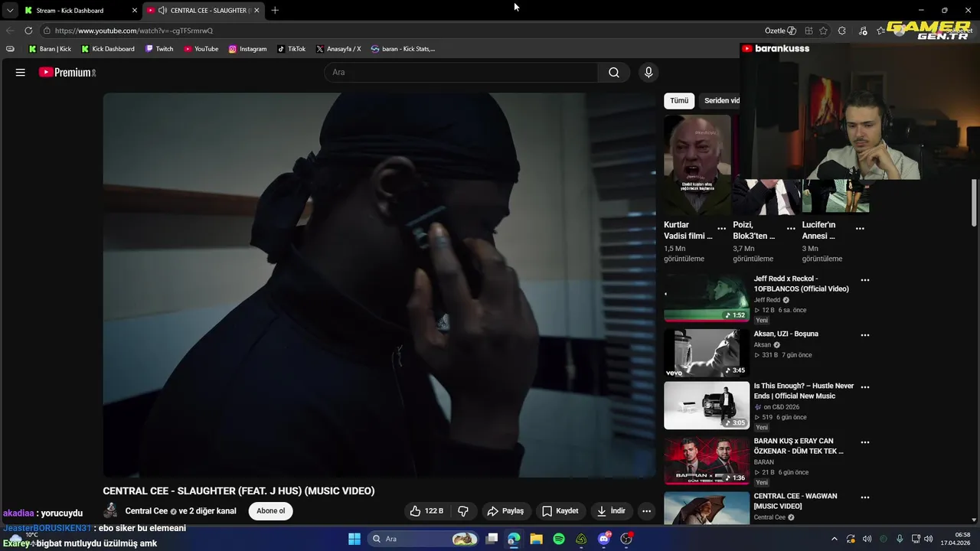Open options for 'Kurtlar Vadisi filmi' short

click(721, 229)
